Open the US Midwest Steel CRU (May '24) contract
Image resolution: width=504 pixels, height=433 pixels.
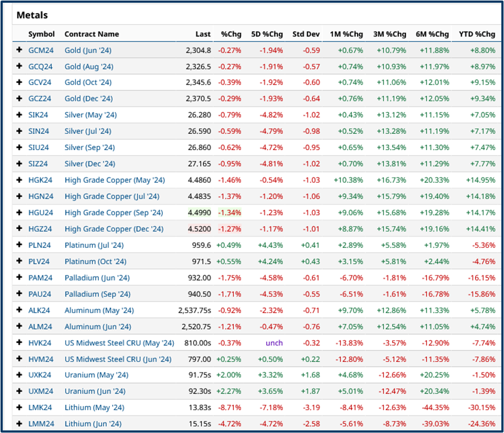(x=119, y=342)
